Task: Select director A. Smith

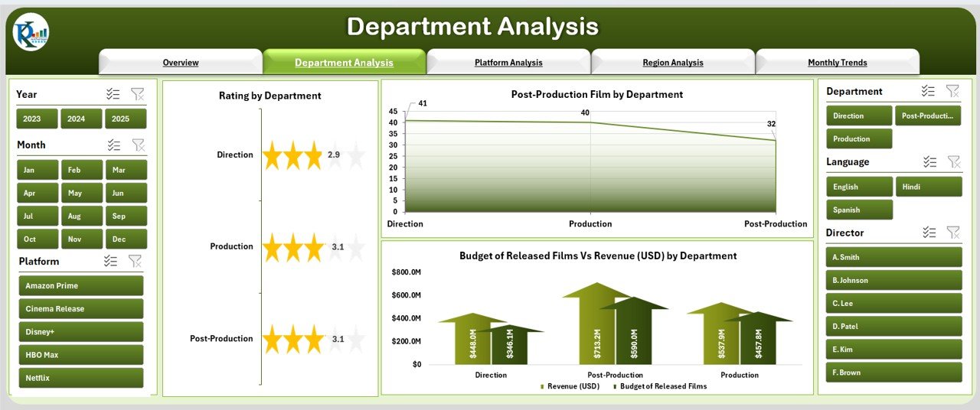Action: [x=893, y=257]
